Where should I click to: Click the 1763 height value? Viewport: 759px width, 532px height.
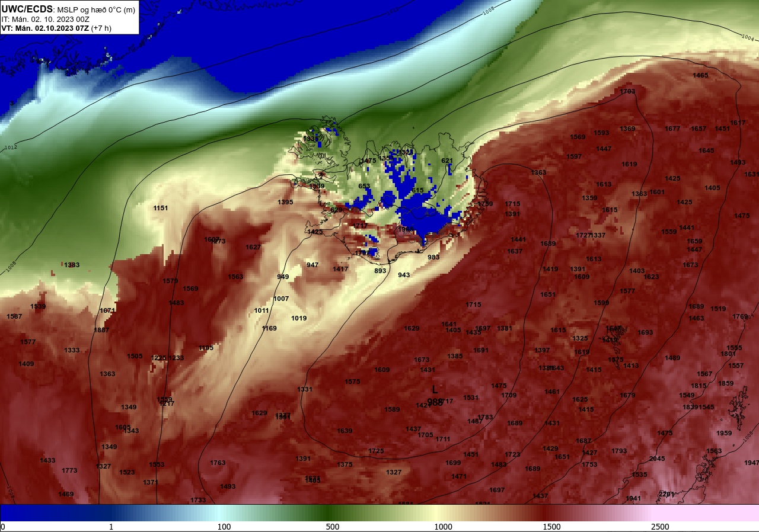pyautogui.click(x=218, y=463)
